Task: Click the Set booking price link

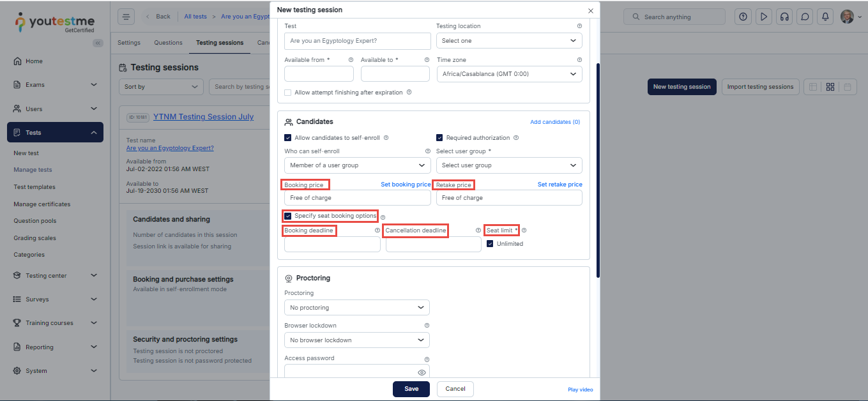Action: click(406, 185)
